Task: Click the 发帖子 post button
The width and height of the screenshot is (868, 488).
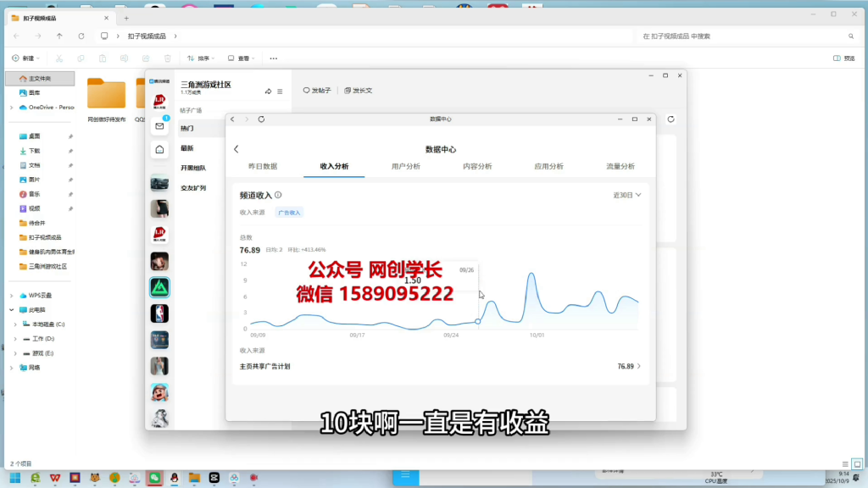Action: 317,90
